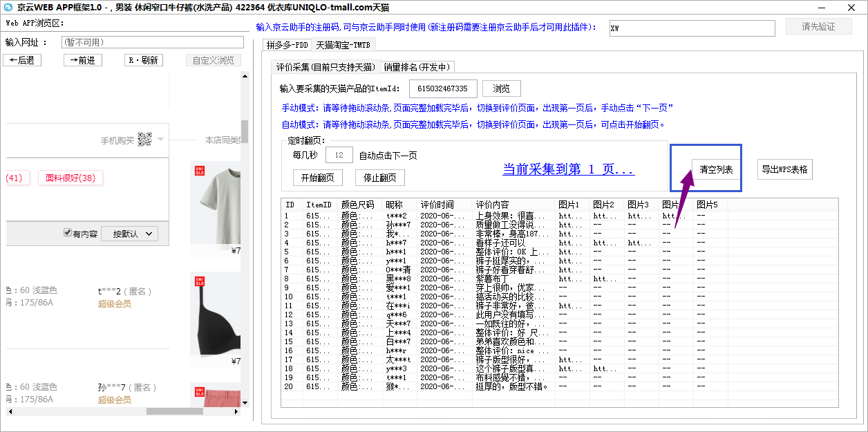Click the pink shorts product thumbnail
Image resolution: width=868 pixels, height=432 pixels.
(x=216, y=394)
